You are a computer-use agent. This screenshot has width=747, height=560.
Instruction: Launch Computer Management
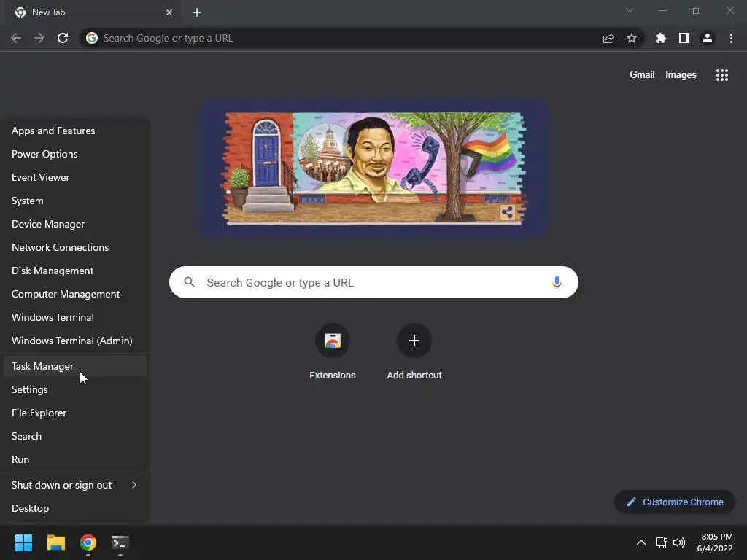tap(75, 294)
